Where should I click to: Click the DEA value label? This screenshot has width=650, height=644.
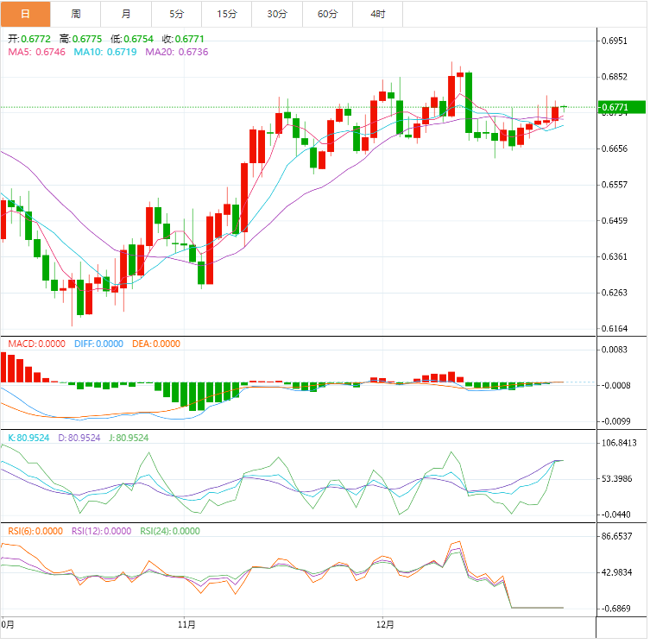click(x=156, y=344)
